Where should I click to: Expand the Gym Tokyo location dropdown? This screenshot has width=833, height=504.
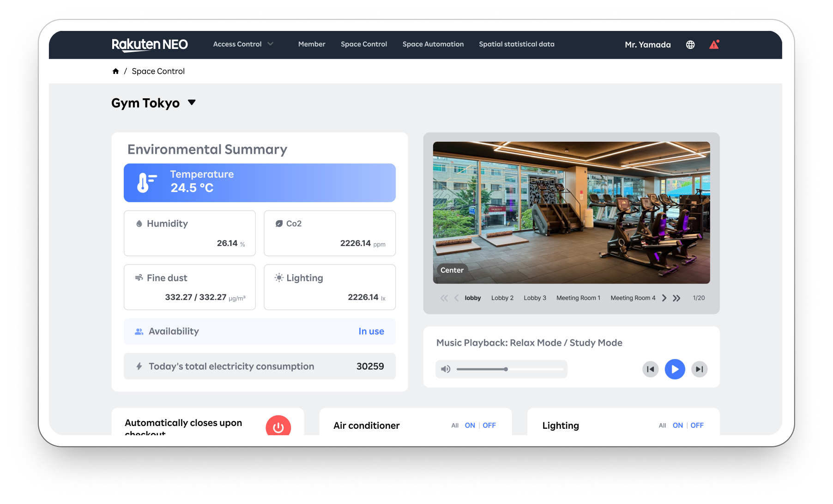pos(192,102)
